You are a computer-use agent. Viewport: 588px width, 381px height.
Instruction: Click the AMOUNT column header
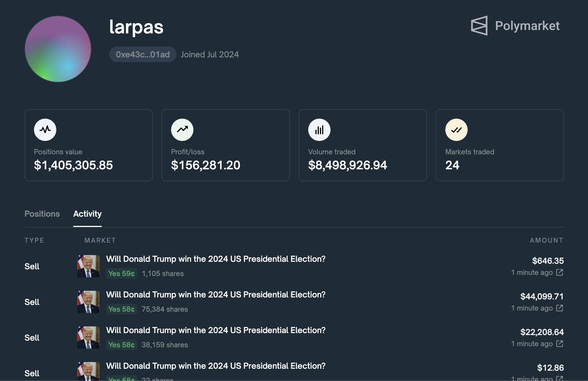[x=546, y=240]
